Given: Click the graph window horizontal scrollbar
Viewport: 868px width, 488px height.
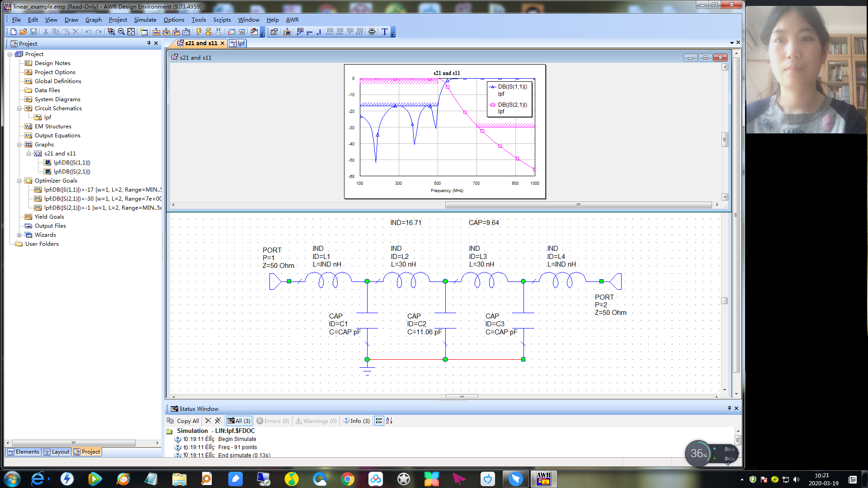Looking at the screenshot, I should pos(578,205).
